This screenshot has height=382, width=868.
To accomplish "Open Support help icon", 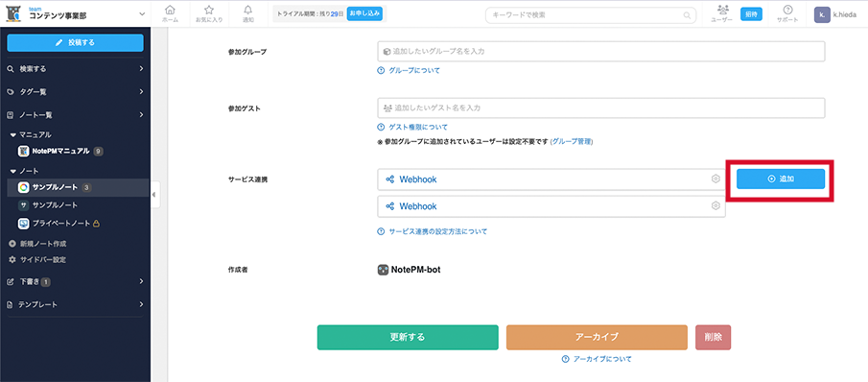I will coord(787,10).
